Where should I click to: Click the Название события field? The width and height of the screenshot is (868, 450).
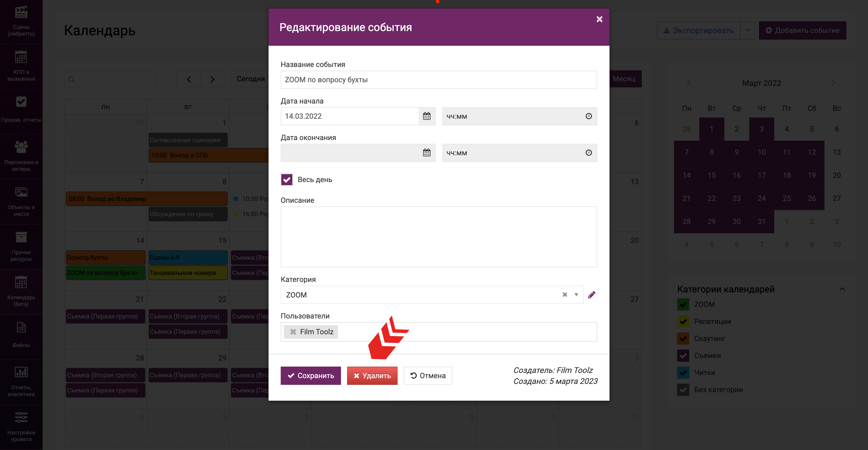[439, 80]
